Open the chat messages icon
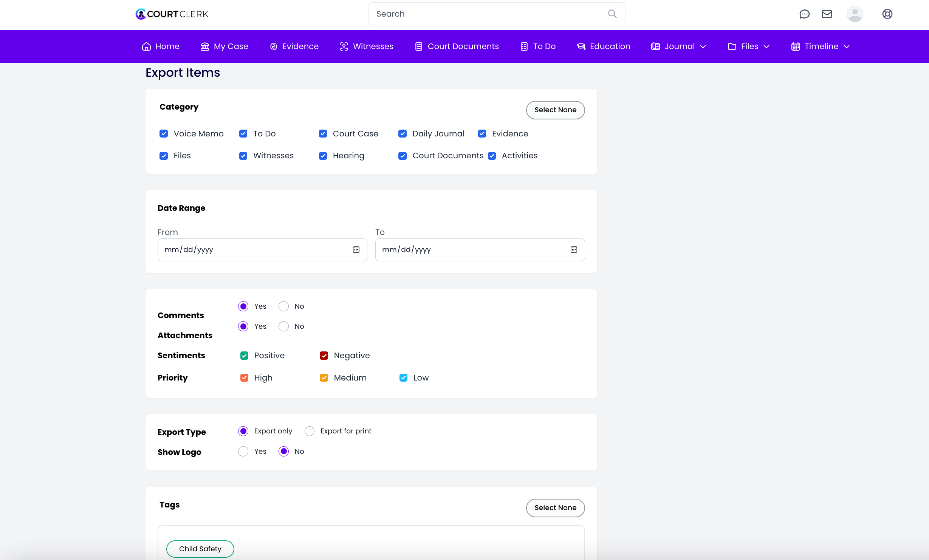The width and height of the screenshot is (929, 560). [x=804, y=14]
